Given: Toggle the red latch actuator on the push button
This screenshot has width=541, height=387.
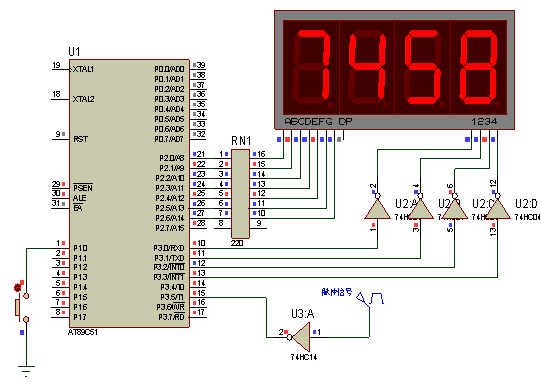Looking at the screenshot, I should pos(18,287).
